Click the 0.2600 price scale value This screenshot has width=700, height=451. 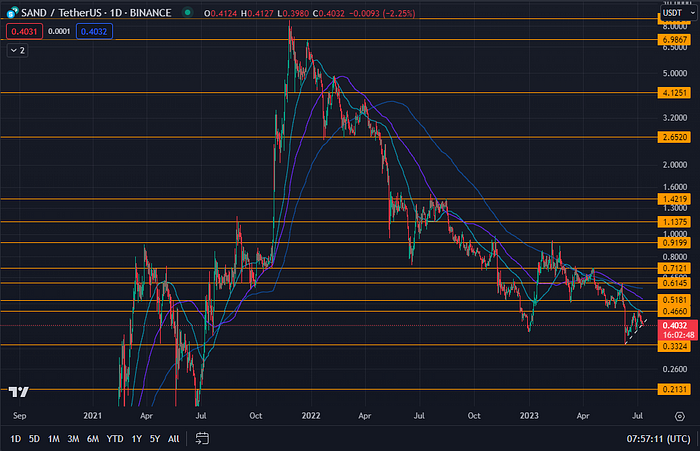675,369
